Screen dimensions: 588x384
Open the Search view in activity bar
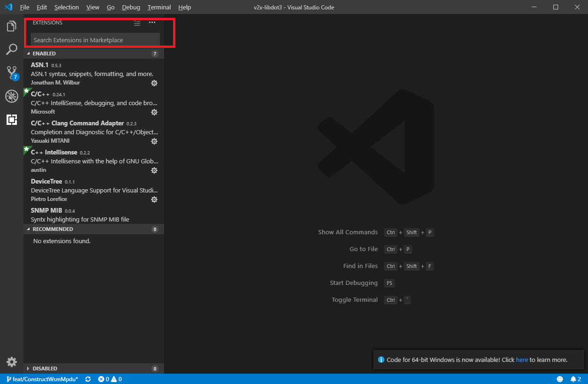tap(12, 49)
